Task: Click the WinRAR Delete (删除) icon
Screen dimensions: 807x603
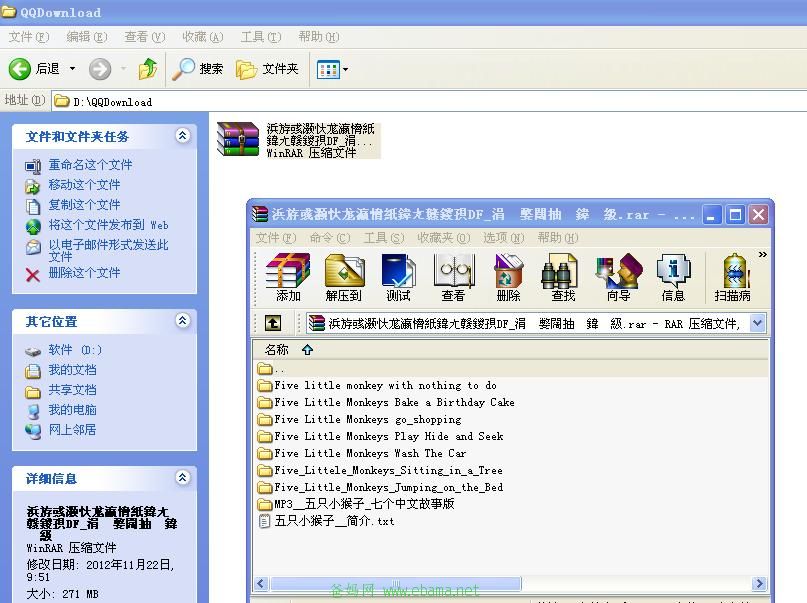Action: (x=508, y=277)
